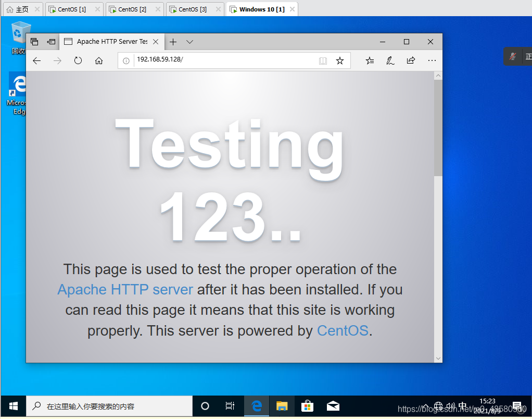Viewport: 532px width, 419px height.
Task: Close the CentOS [3] VM tab
Action: tap(218, 9)
